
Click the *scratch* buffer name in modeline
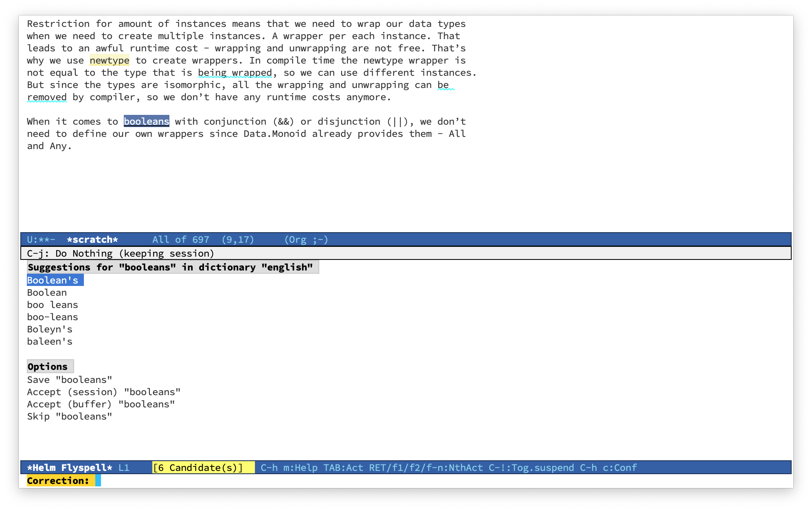[x=92, y=240]
